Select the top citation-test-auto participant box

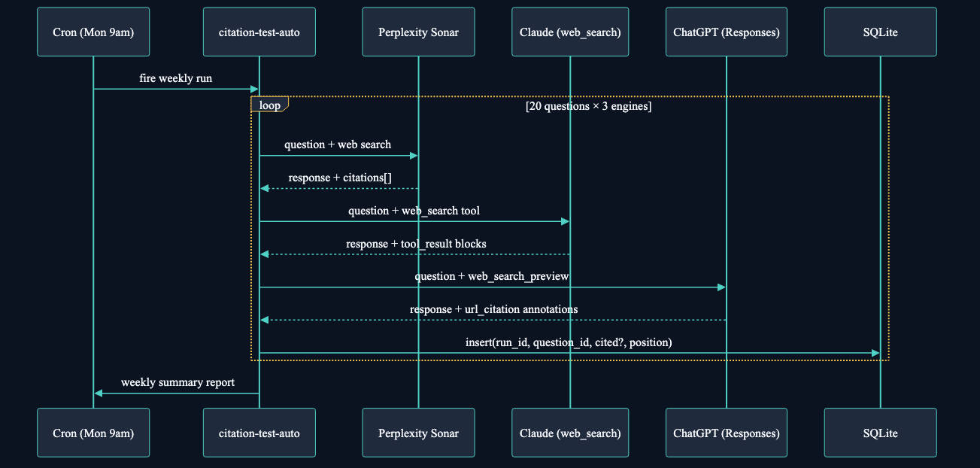pos(259,32)
